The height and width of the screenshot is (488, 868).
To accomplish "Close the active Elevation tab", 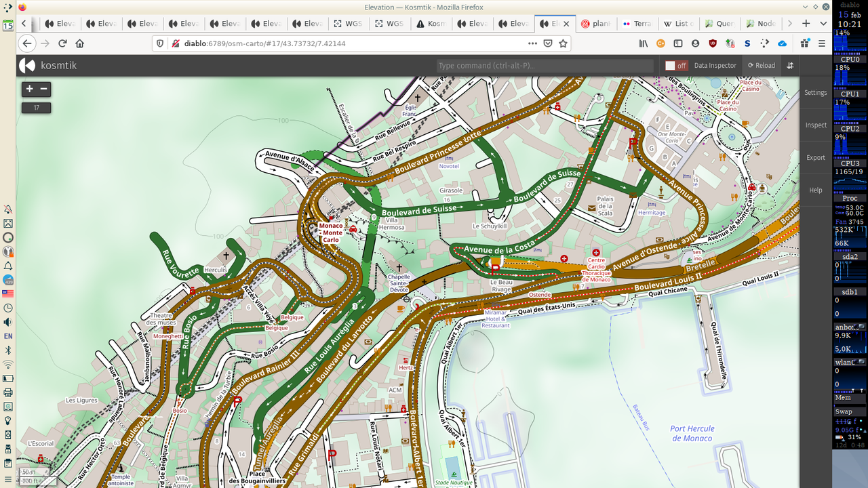I will (566, 23).
